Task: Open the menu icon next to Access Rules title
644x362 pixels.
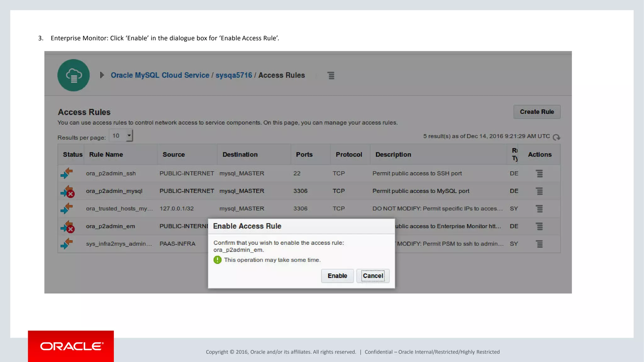Action: pos(331,75)
